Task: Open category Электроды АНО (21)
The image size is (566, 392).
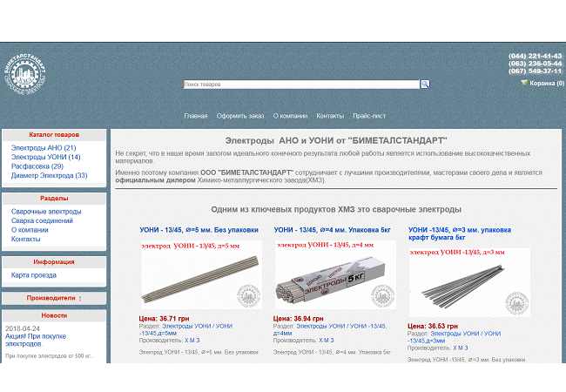Action: point(44,147)
